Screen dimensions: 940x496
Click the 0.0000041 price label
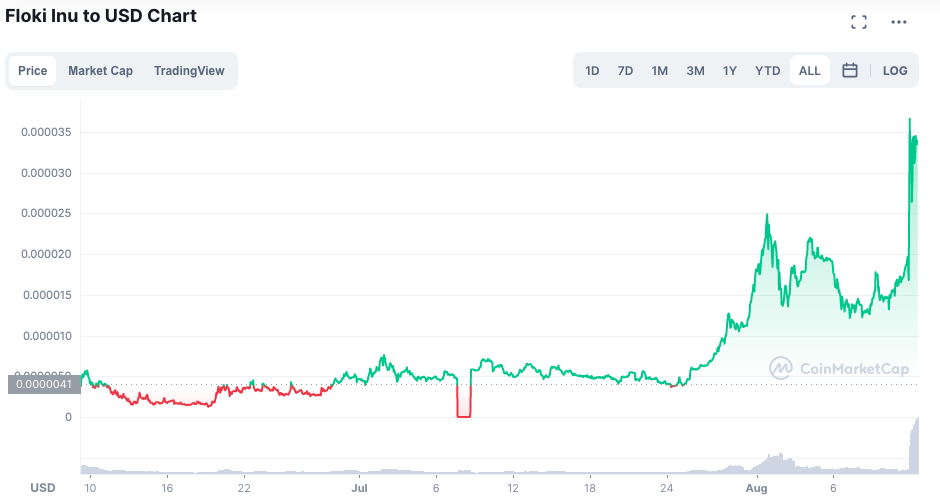click(x=44, y=384)
